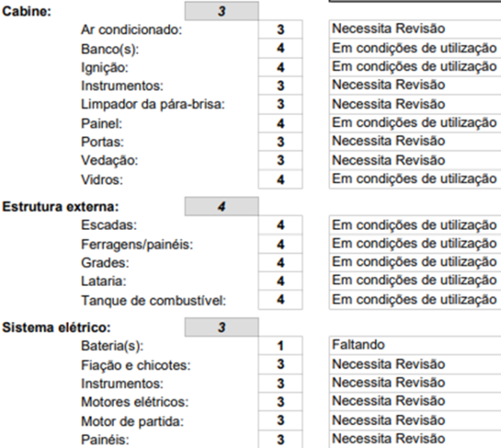The height and width of the screenshot is (448, 501).
Task: Select the "Faltando" status field
Action: click(414, 346)
